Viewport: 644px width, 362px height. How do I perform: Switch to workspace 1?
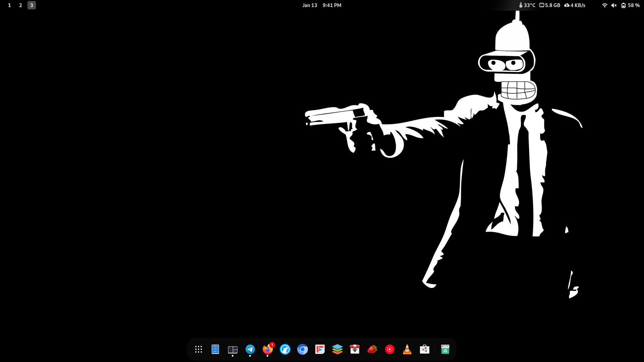[x=9, y=5]
